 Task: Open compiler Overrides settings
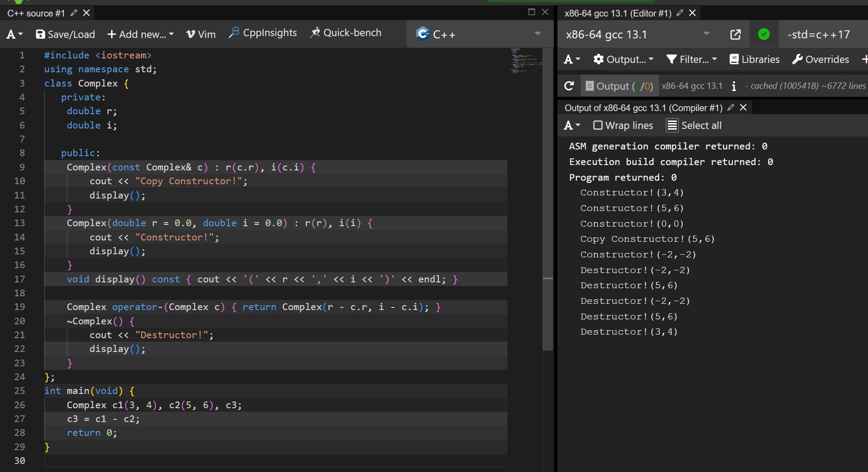click(820, 59)
